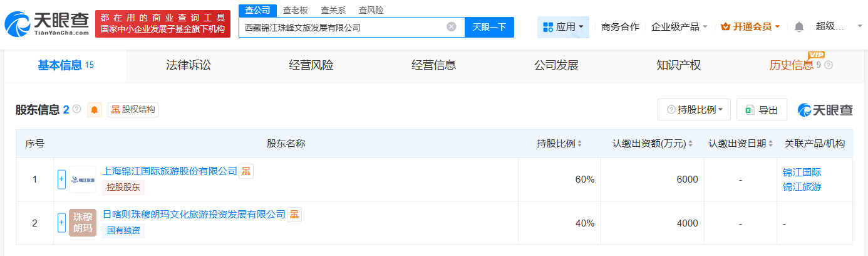
Task: Expand row 2 shareholder with plus button
Action: point(61,223)
